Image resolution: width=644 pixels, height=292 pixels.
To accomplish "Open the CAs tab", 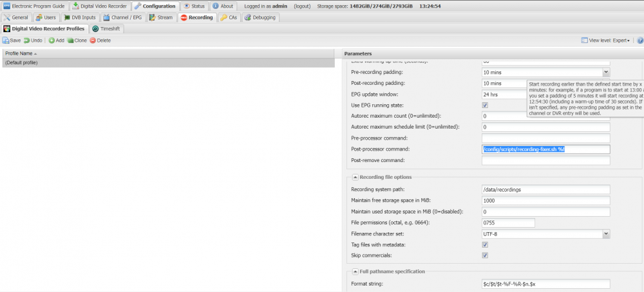I will [x=229, y=17].
